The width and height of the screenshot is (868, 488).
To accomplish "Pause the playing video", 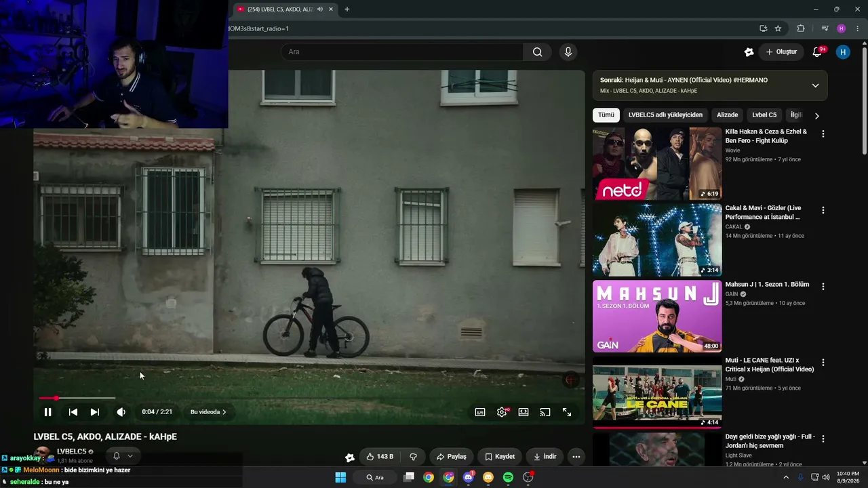I will tap(47, 412).
